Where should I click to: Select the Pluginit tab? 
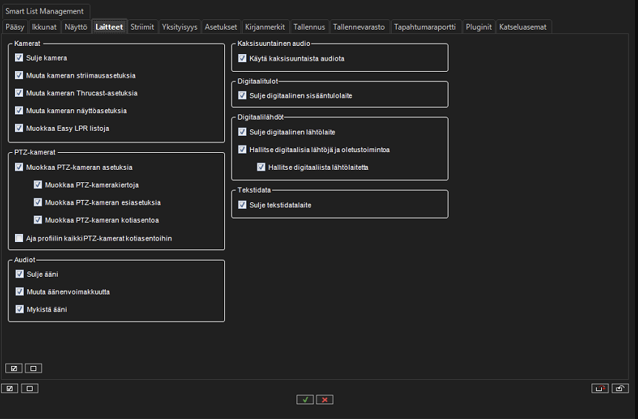478,27
